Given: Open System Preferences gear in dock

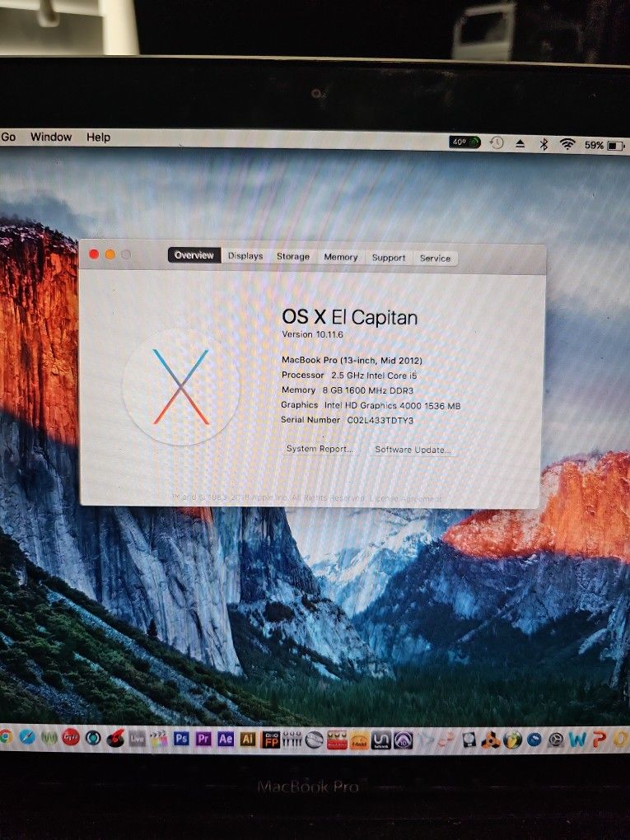Looking at the screenshot, I should pos(557,740).
